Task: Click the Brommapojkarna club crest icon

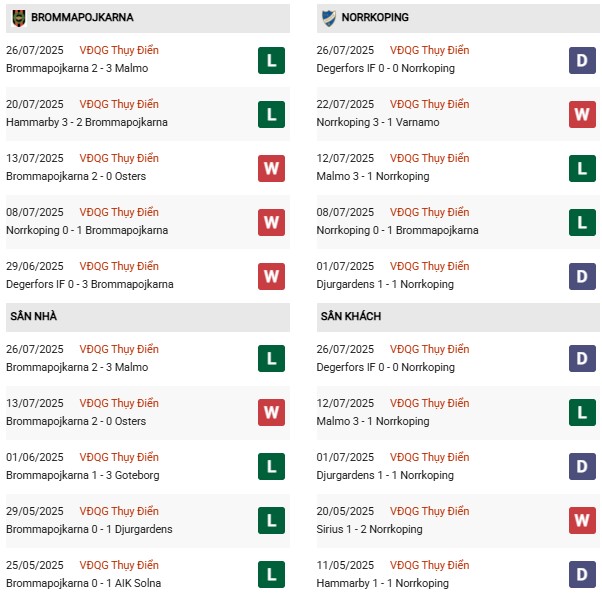Action: pyautogui.click(x=19, y=18)
